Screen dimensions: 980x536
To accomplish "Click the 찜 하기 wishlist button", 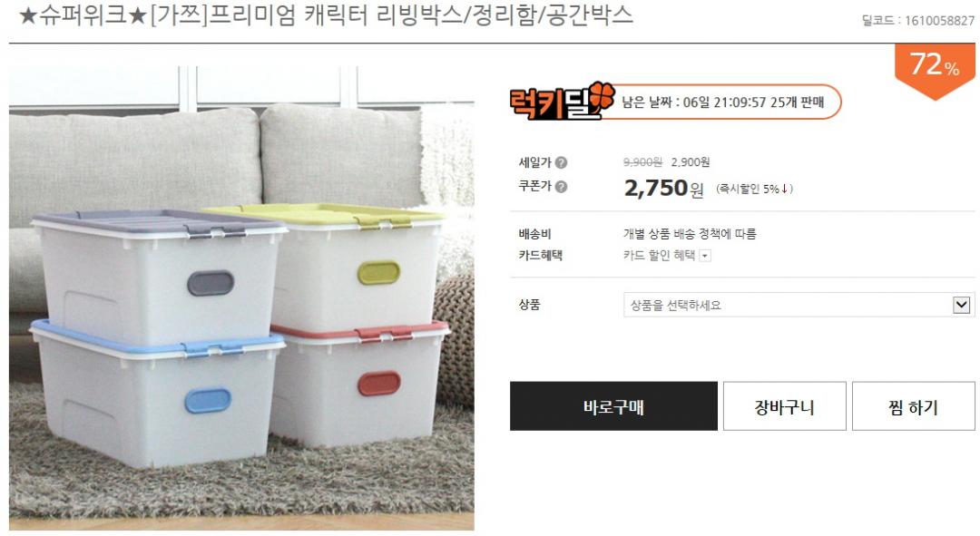I will (x=913, y=406).
